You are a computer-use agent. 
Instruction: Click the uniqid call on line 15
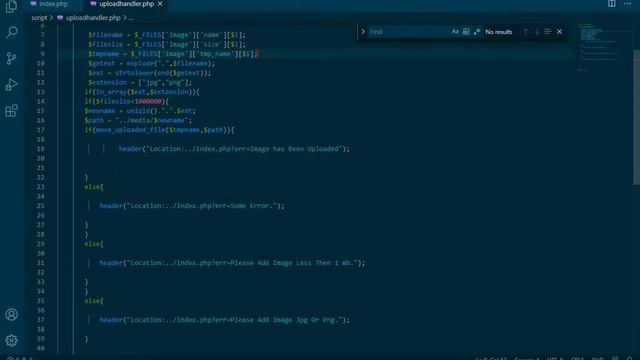[x=138, y=111]
